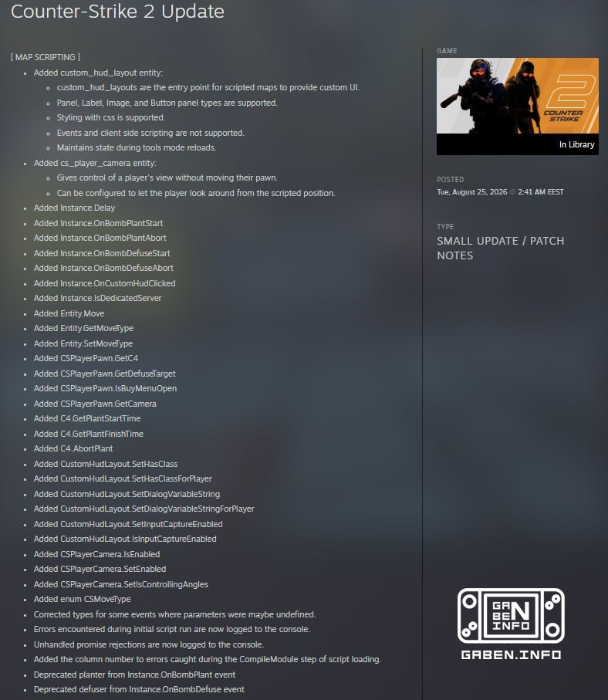Viewport: 608px width, 700px height.
Task: Click 'Corrected types for some events' line
Action: [x=175, y=615]
